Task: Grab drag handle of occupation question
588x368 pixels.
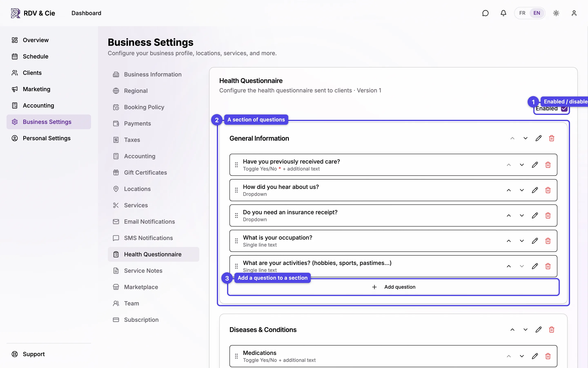Action: point(236,241)
